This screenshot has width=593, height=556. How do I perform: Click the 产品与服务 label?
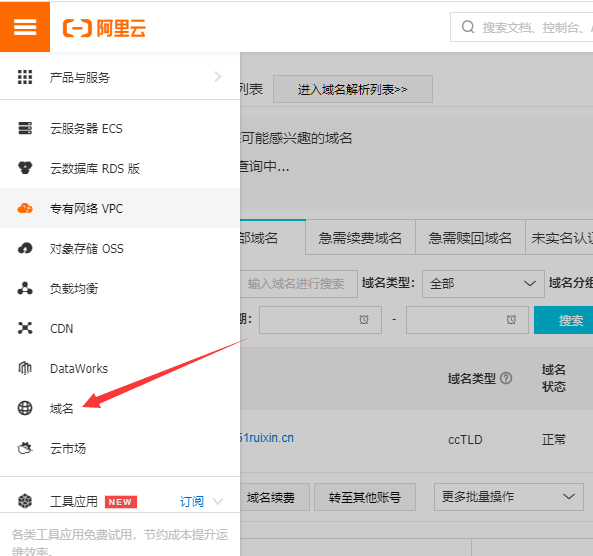[x=80, y=78]
